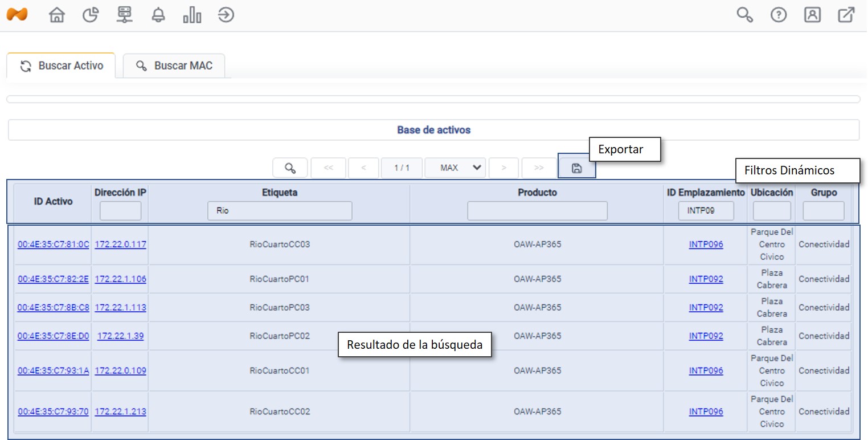Click the user profile icon
Screen dimensions: 868x440
tap(812, 15)
